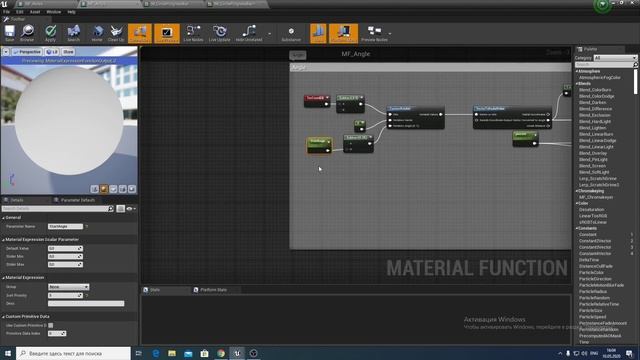640x360 pixels.
Task: Click the Palette search field
Action: [x=606, y=64]
